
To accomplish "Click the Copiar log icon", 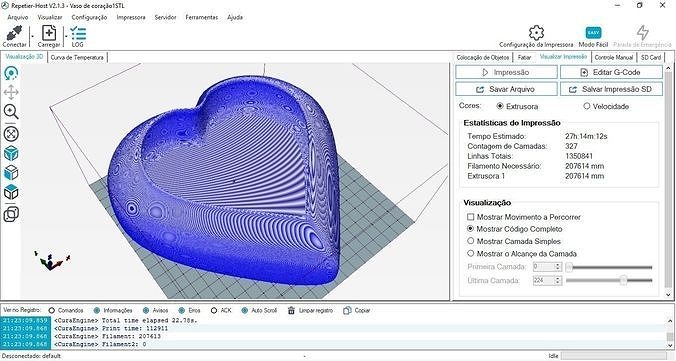I will click(347, 310).
